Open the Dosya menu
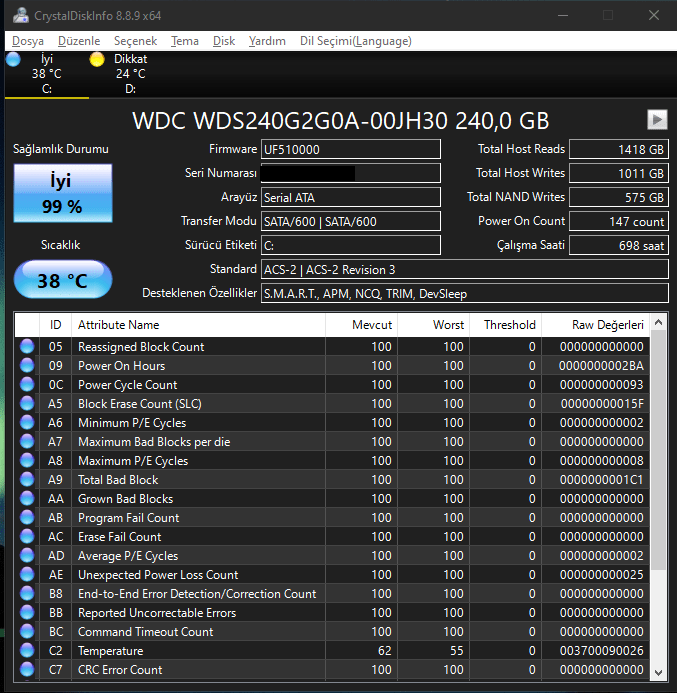The image size is (677, 693). tap(27, 41)
